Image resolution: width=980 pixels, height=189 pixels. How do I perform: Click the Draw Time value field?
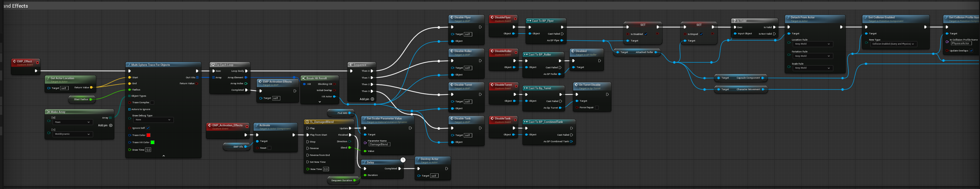click(148, 150)
